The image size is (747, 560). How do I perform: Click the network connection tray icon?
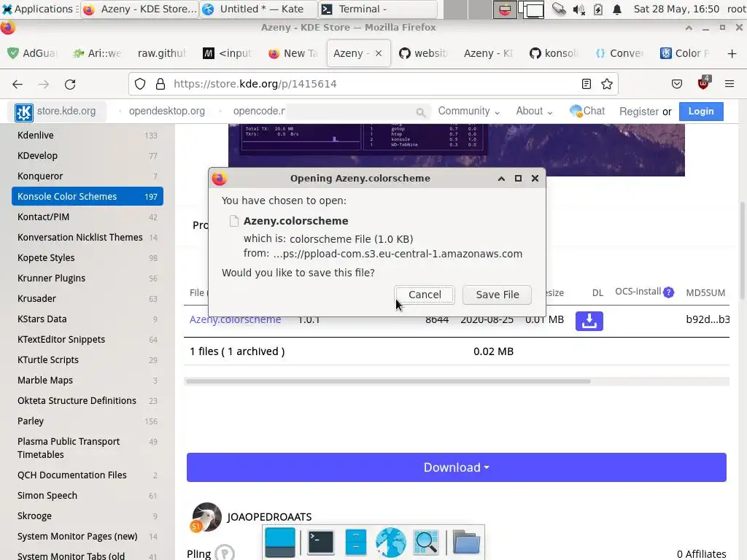click(x=559, y=9)
